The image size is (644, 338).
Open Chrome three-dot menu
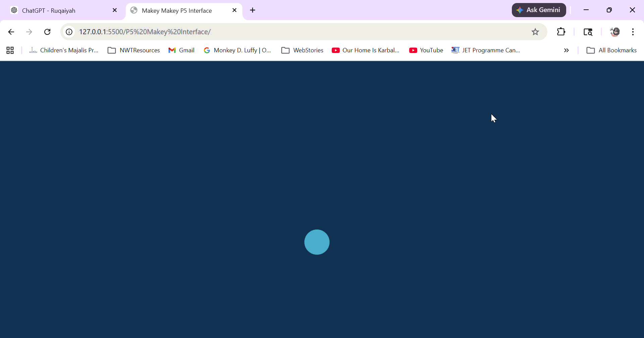click(x=633, y=32)
